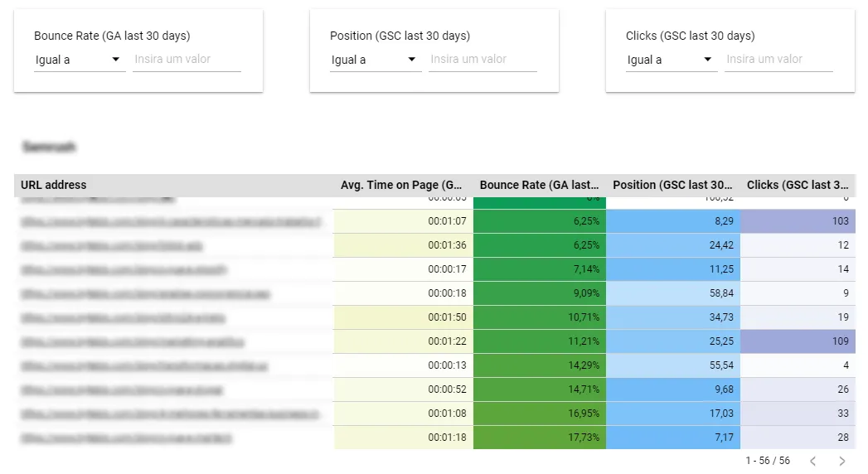
Task: Sort by Bounce Rate column header
Action: coord(539,185)
